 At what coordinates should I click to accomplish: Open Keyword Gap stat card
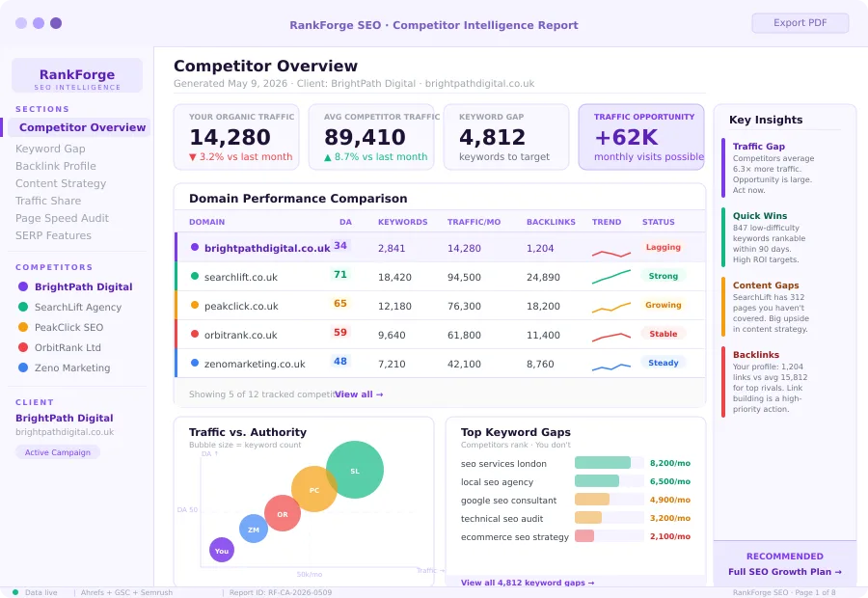point(506,137)
